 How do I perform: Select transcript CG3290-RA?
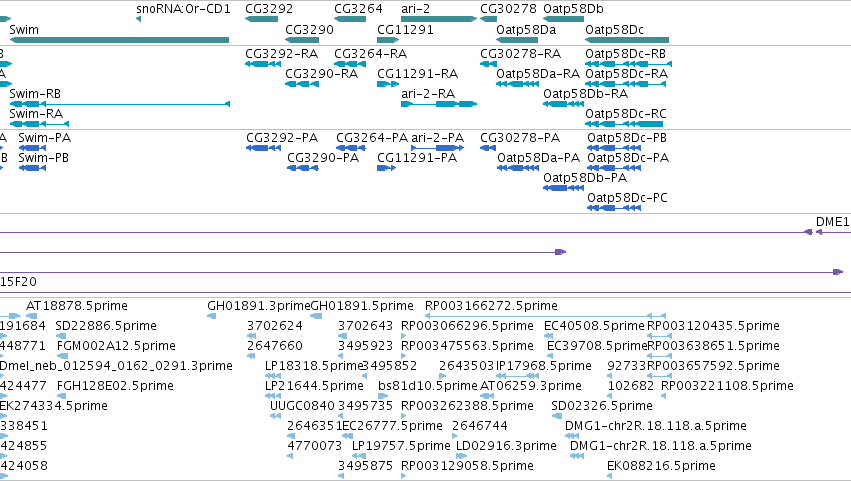pos(302,84)
